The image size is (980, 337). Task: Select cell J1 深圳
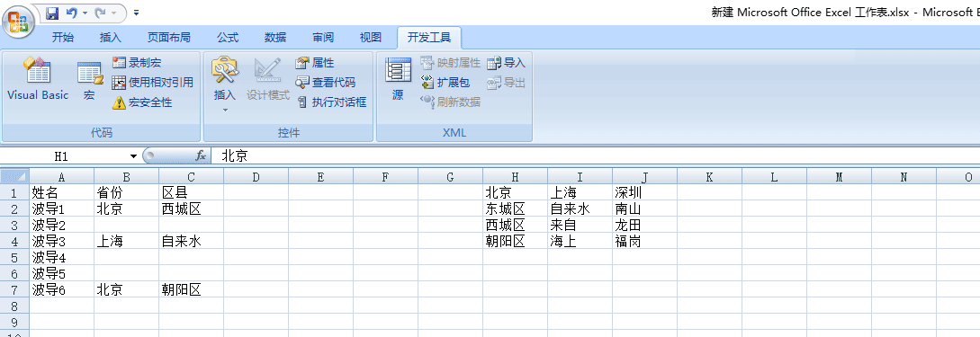645,192
